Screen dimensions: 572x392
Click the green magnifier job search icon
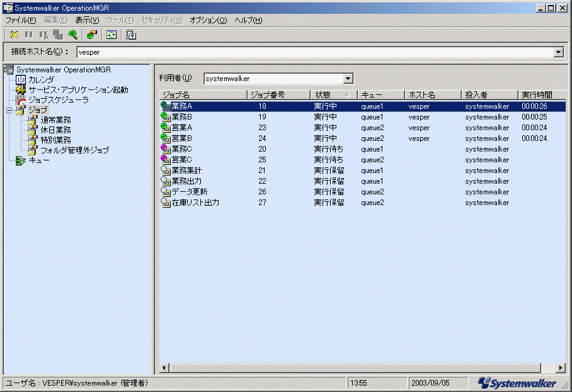tap(72, 35)
